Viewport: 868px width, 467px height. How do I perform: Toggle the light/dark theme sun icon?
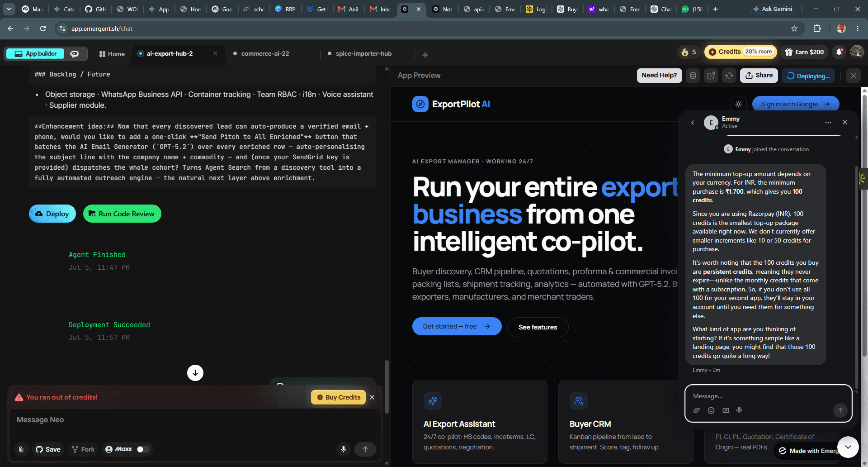pyautogui.click(x=739, y=104)
